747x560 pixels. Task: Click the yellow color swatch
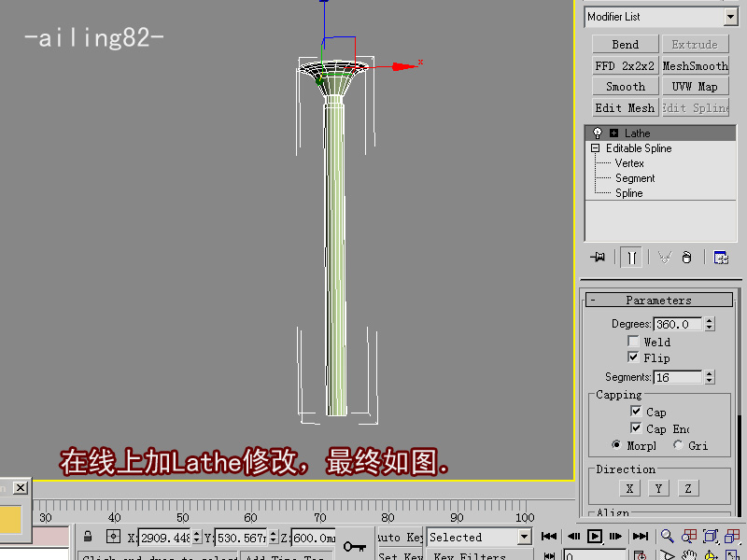(x=10, y=519)
